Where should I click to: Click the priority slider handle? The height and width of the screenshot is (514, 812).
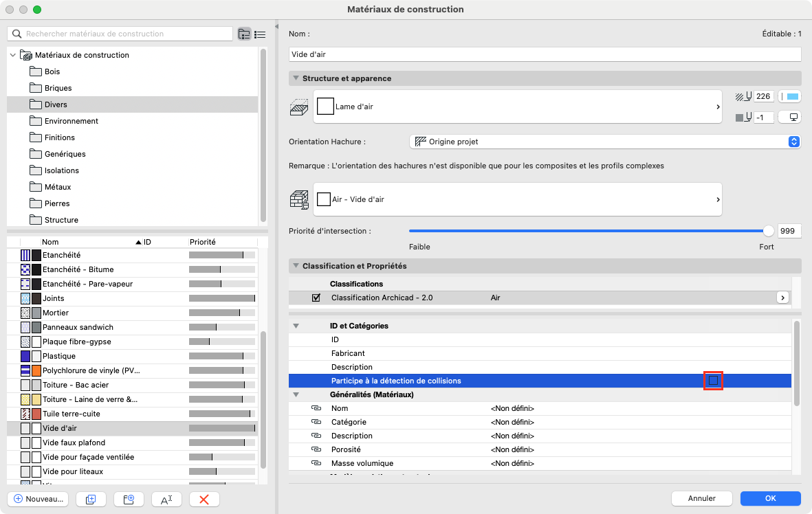point(768,231)
